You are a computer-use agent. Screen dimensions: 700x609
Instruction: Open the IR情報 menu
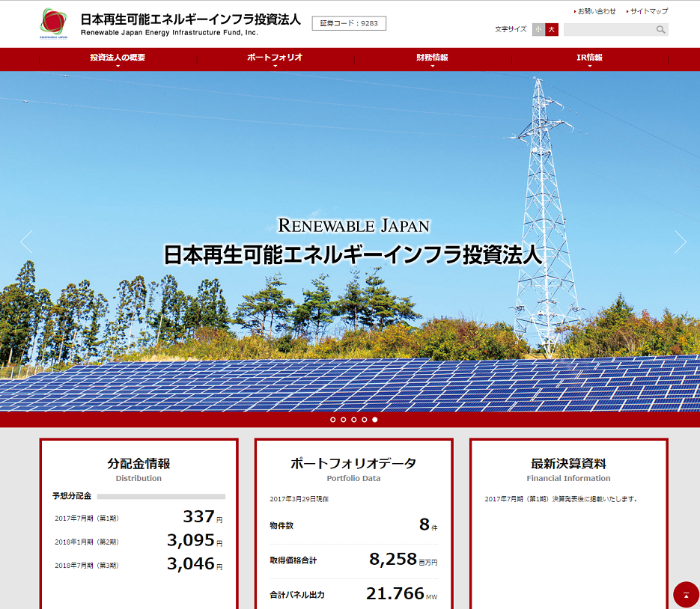590,59
